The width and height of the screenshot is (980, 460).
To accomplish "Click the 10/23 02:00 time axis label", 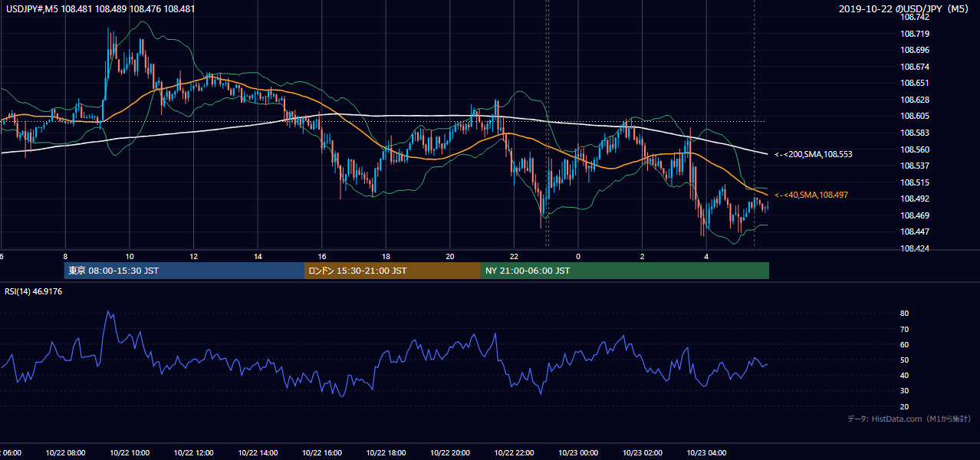I will pyautogui.click(x=642, y=453).
